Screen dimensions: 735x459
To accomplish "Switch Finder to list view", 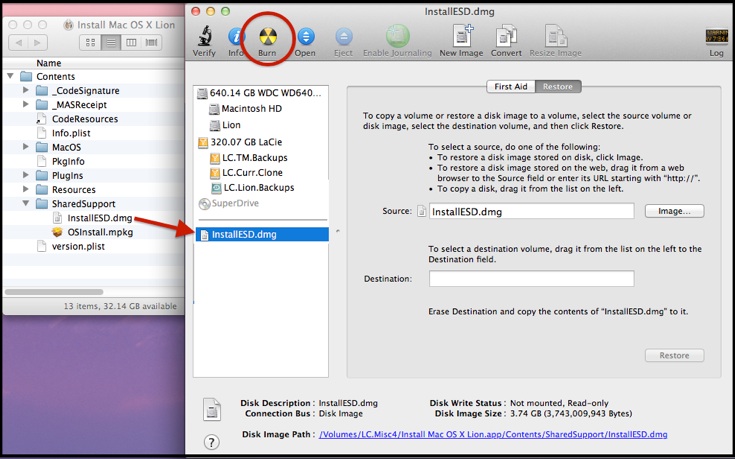I will point(111,43).
